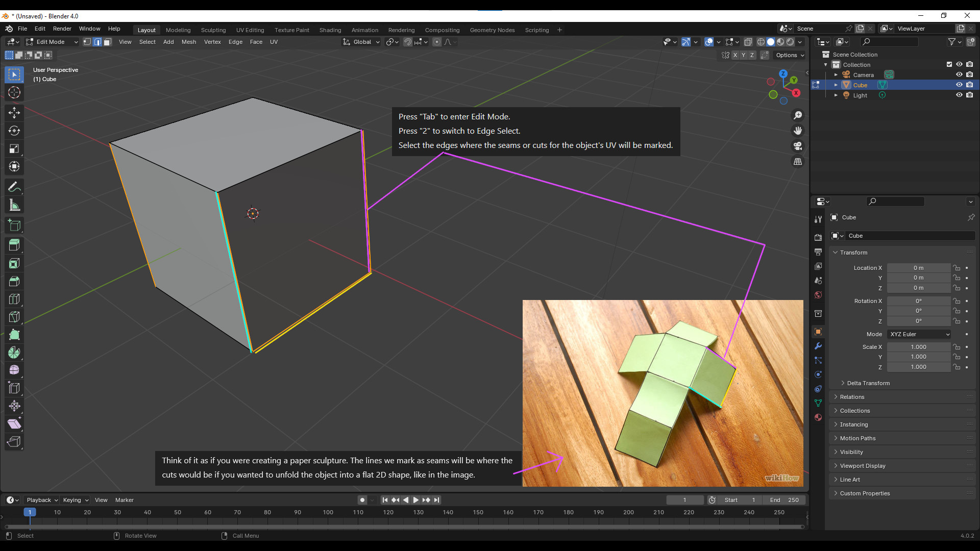
Task: Jump to the timeline end frame button
Action: tap(436, 500)
